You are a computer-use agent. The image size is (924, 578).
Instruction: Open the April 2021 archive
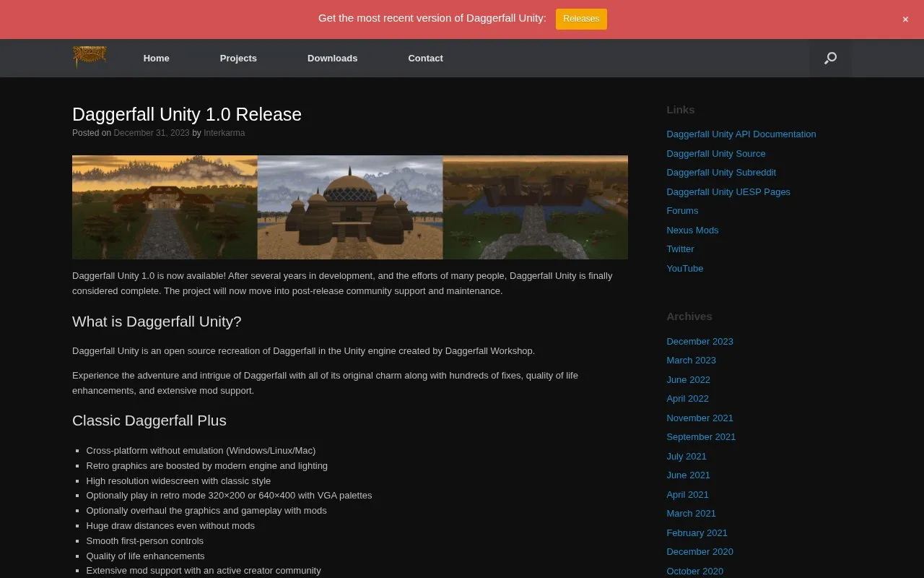pos(687,494)
